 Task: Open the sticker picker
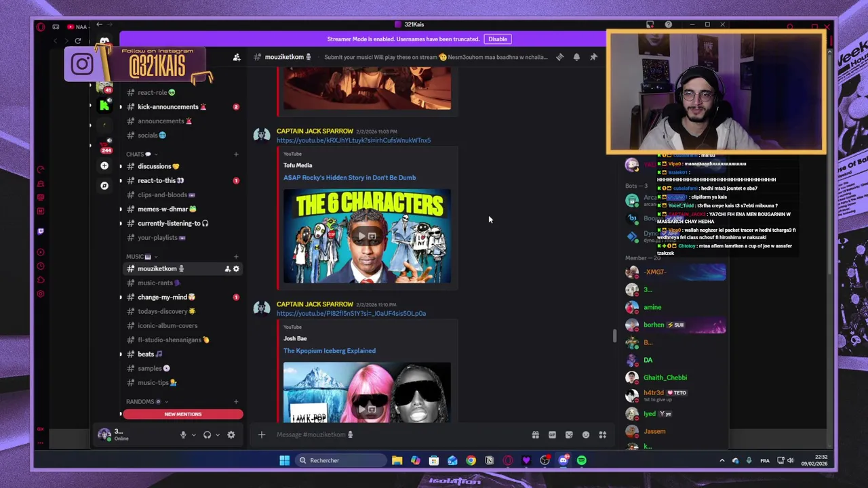pos(569,435)
